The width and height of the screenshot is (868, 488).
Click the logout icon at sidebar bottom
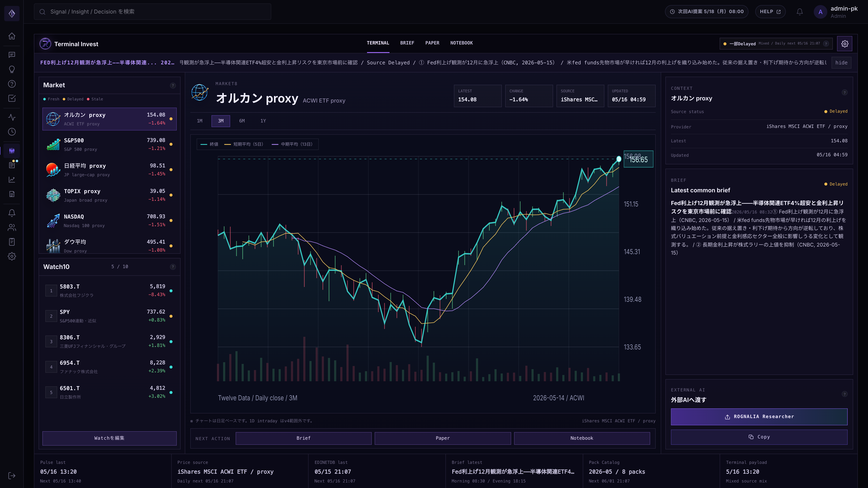[x=12, y=476]
